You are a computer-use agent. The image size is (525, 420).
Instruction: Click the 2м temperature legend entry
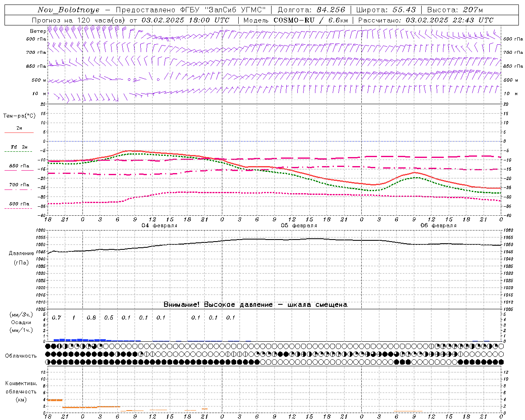(x=19, y=128)
